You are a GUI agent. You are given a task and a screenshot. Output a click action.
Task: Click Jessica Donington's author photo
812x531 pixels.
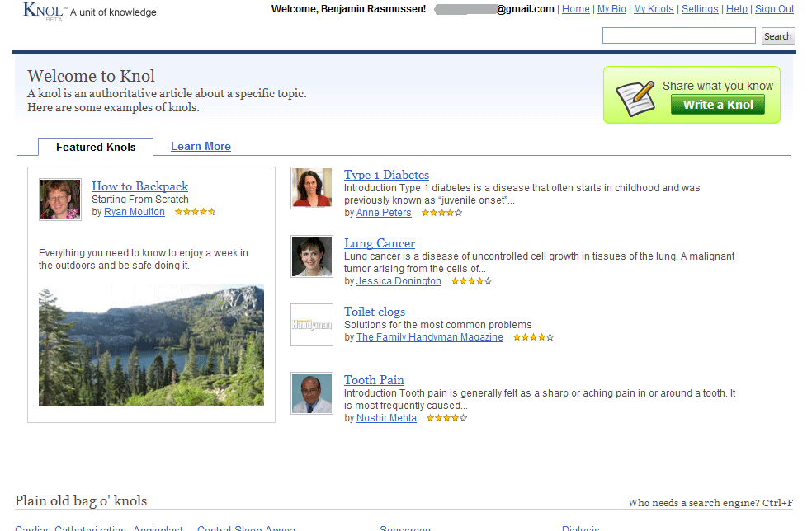(x=312, y=256)
